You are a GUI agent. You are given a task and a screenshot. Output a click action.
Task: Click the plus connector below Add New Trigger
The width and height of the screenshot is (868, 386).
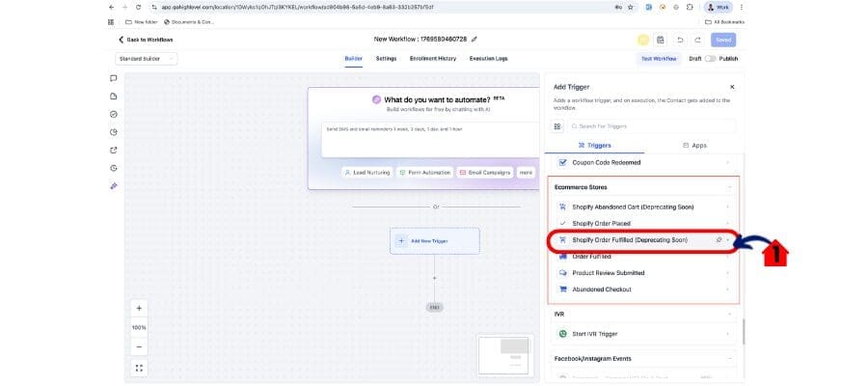[x=435, y=278]
